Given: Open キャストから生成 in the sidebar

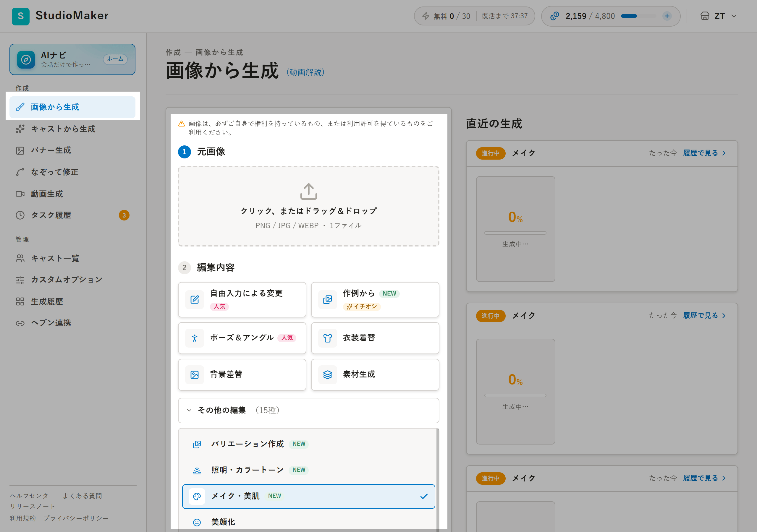Looking at the screenshot, I should coord(72,129).
